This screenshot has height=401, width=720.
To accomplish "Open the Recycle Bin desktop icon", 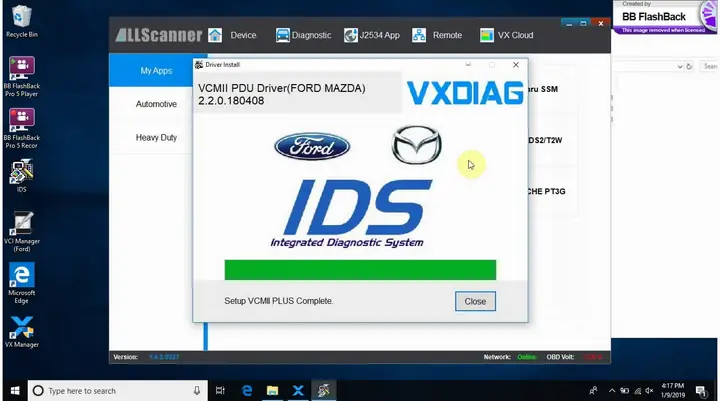I will [21, 22].
